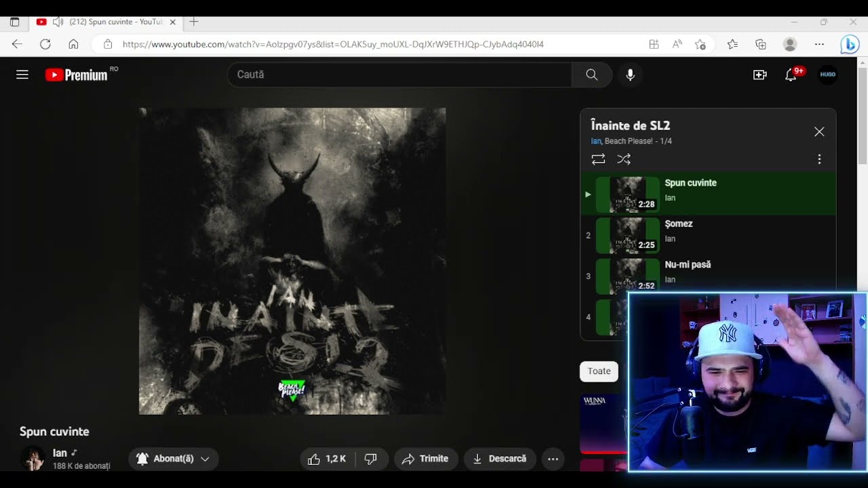
Task: Open the Ian channel name link
Action: 60,453
